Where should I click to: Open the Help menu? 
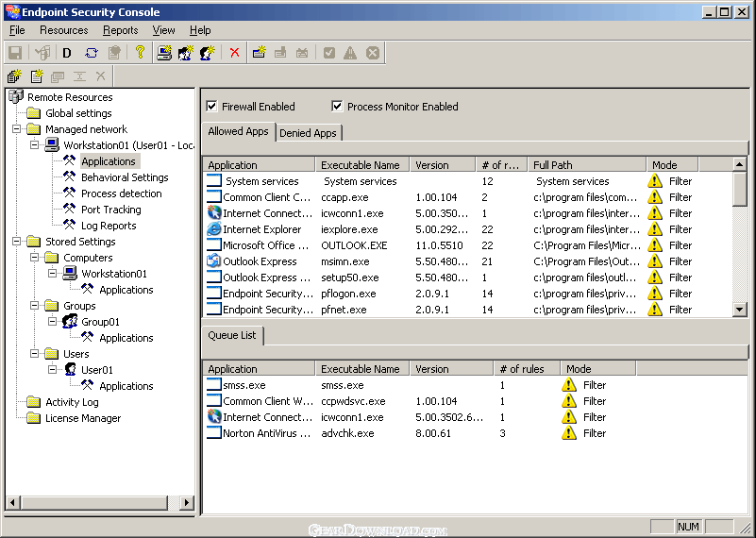[x=200, y=30]
